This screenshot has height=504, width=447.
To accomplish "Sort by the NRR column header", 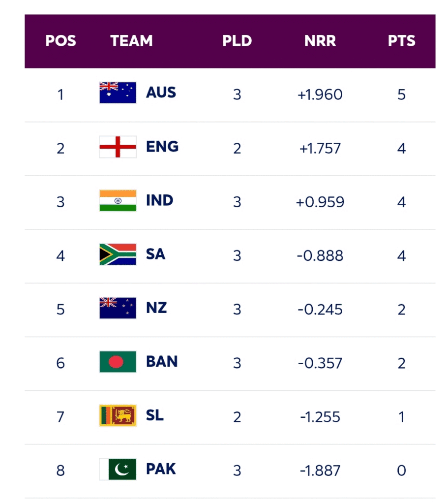I will coord(320,41).
